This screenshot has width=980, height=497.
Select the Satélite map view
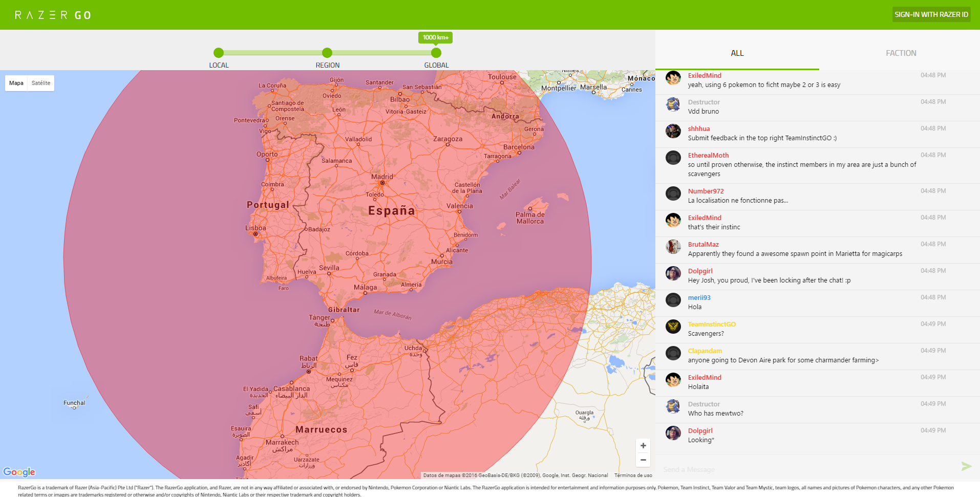pos(41,83)
